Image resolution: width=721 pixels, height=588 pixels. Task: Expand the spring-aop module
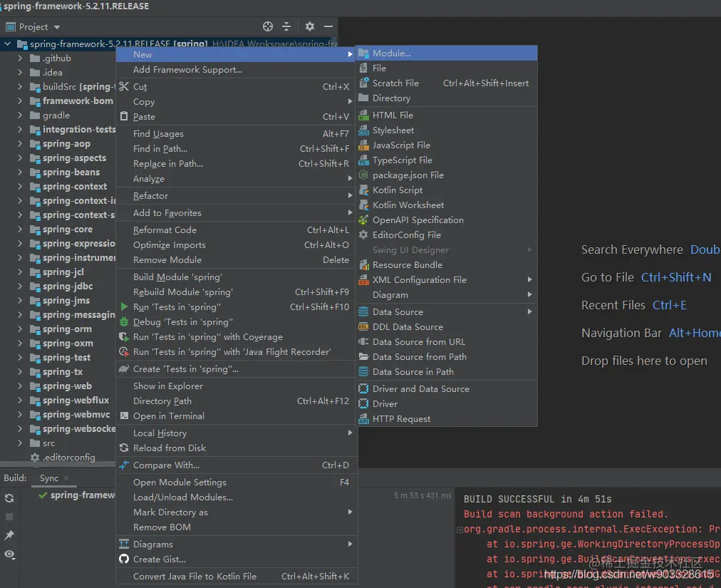click(x=20, y=143)
